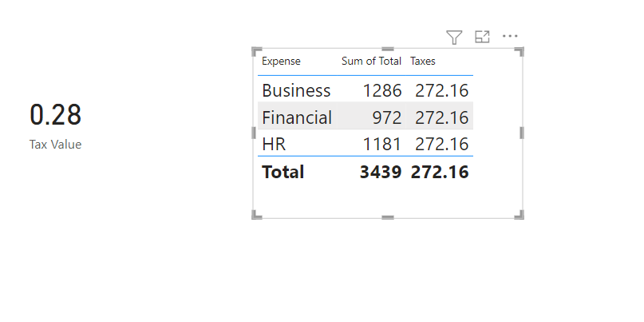Screen dimensions: 644x322
Task: Sort by the Expense column header
Action: tap(281, 62)
